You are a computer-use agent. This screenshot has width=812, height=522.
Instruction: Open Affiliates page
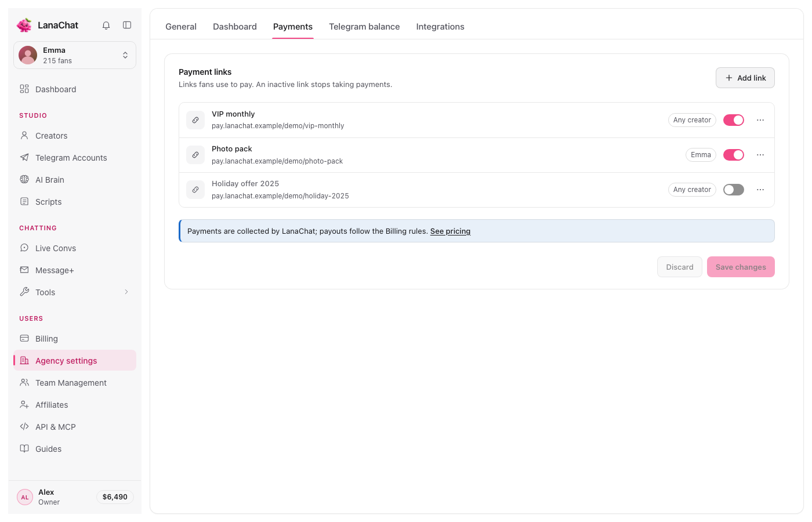pyautogui.click(x=75, y=405)
